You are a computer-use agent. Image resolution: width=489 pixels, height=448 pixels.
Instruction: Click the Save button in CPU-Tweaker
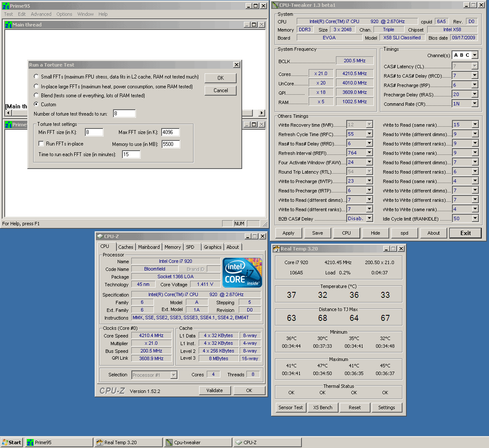click(318, 233)
